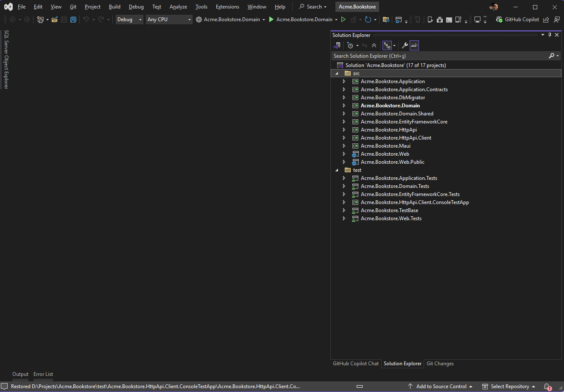Viewport: 564px width, 392px height.
Task: Toggle Show All Files in Solution Explorer
Action: (x=387, y=45)
